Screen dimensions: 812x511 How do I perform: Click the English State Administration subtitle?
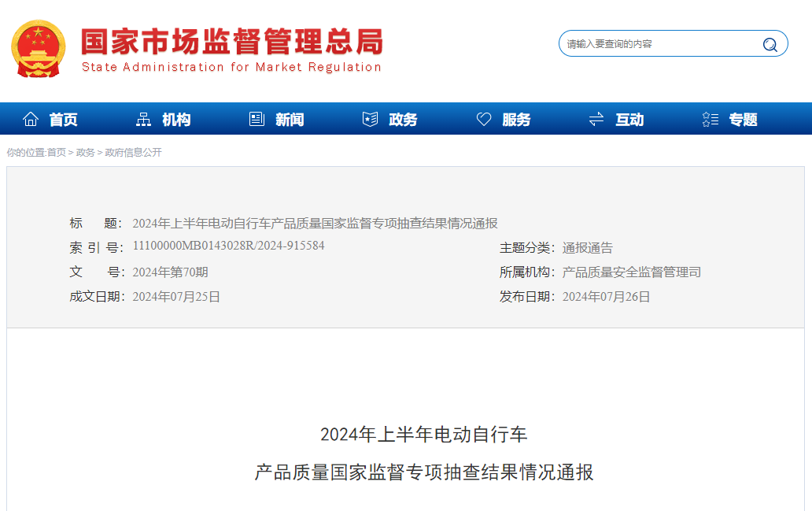point(231,68)
